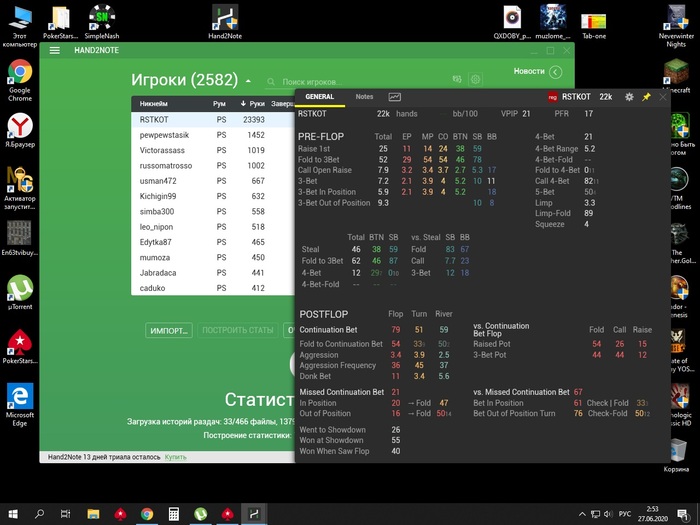700x525 pixels.
Task: Select player Kichigin99 row
Action: pyautogui.click(x=213, y=196)
